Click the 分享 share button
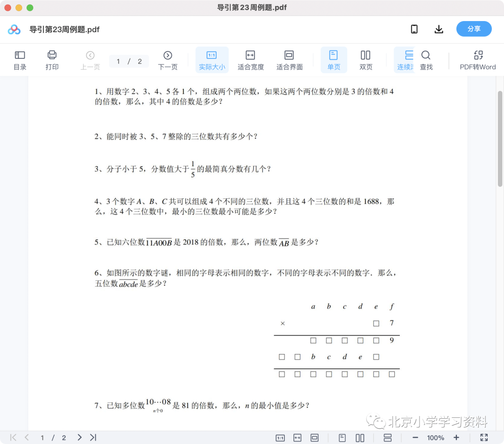This screenshot has width=504, height=444. click(474, 29)
